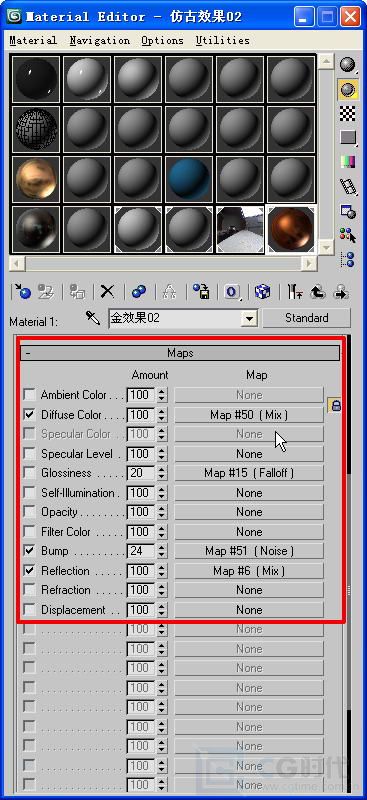The width and height of the screenshot is (367, 800).
Task: Click the Show Map in Viewport cube icon
Action: (262, 292)
